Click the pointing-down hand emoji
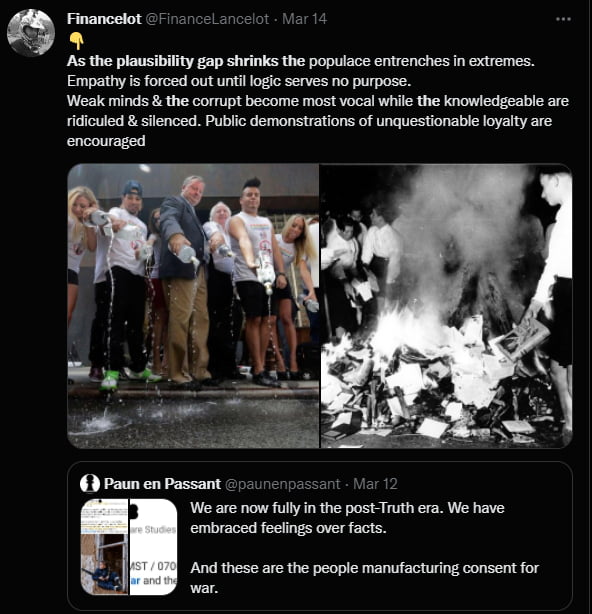 pos(76,41)
